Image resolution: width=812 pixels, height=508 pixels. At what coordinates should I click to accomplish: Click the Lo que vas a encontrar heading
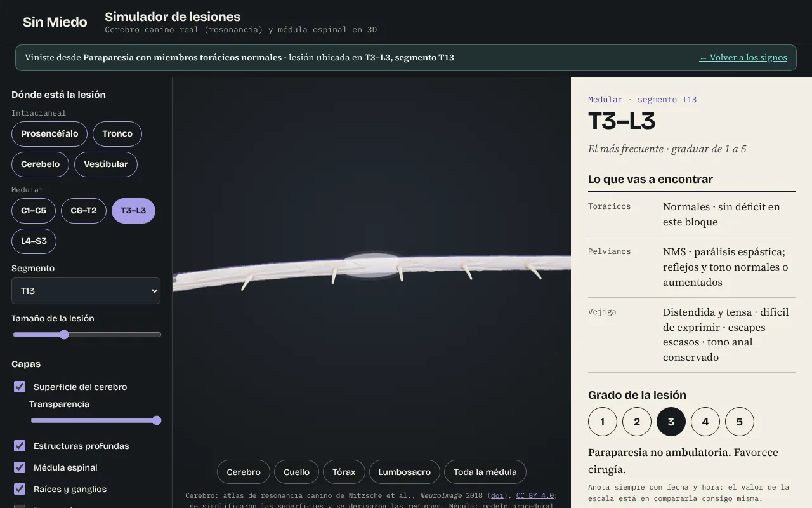tap(651, 179)
